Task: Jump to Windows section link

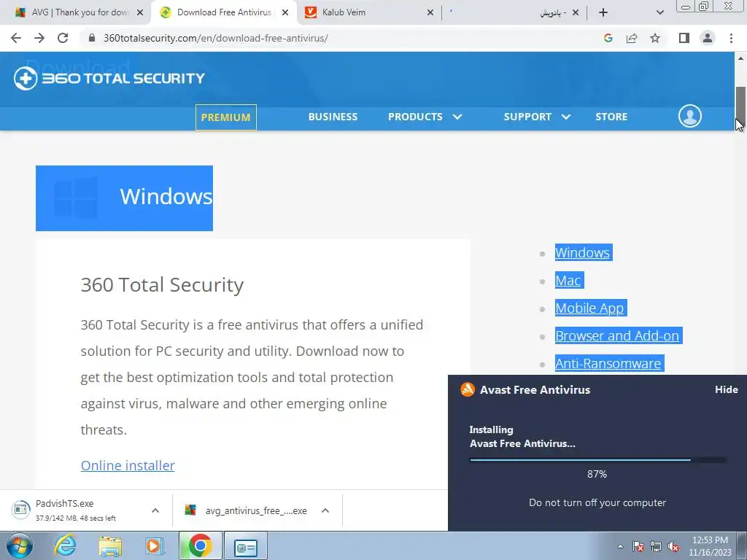Action: 582,252
